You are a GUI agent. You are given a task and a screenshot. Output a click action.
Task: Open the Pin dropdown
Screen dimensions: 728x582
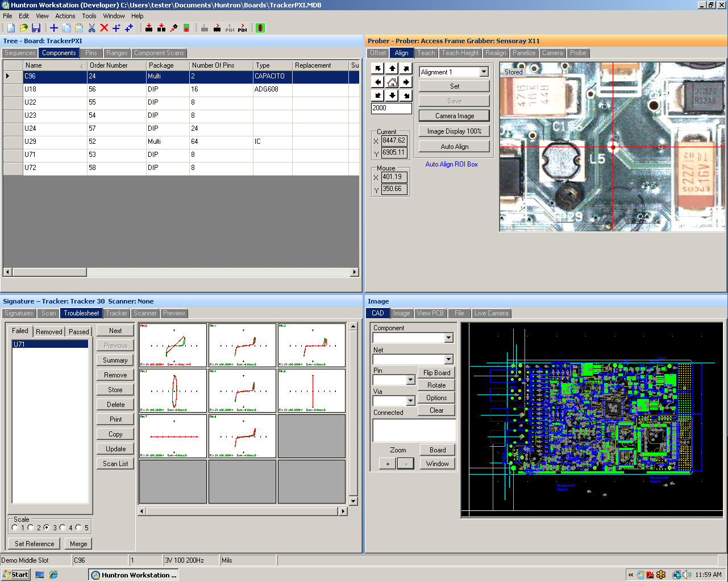[410, 380]
